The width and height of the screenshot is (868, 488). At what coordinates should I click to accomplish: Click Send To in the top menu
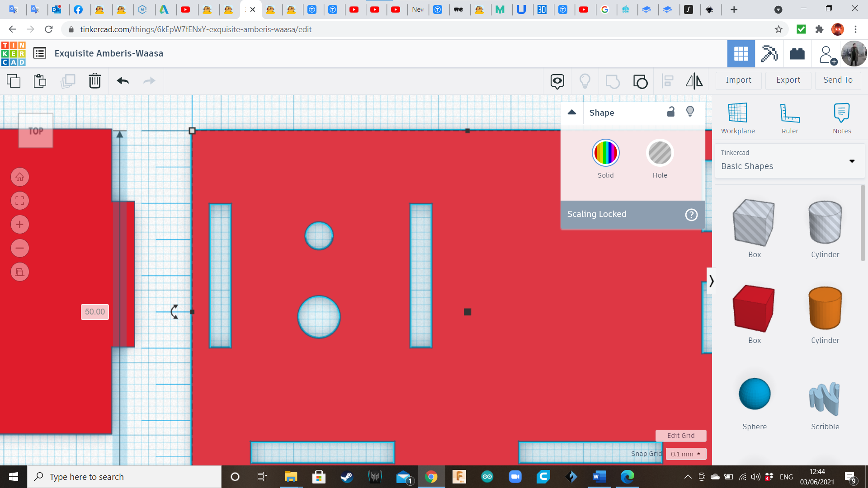(837, 80)
